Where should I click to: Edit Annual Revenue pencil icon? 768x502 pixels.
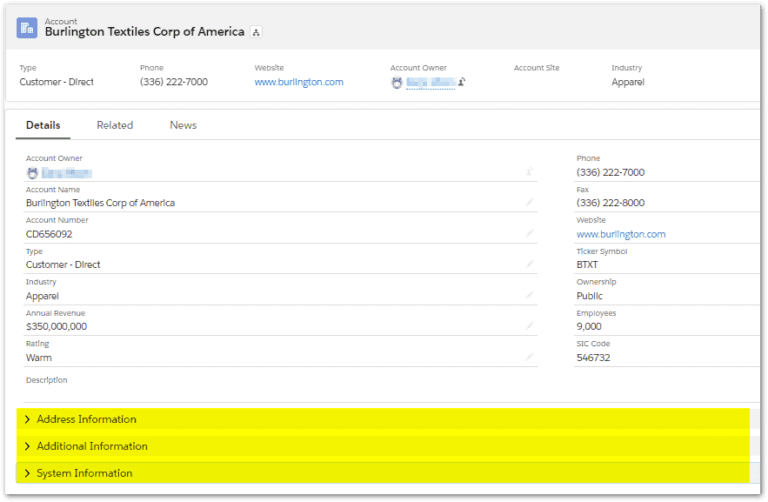(x=529, y=326)
